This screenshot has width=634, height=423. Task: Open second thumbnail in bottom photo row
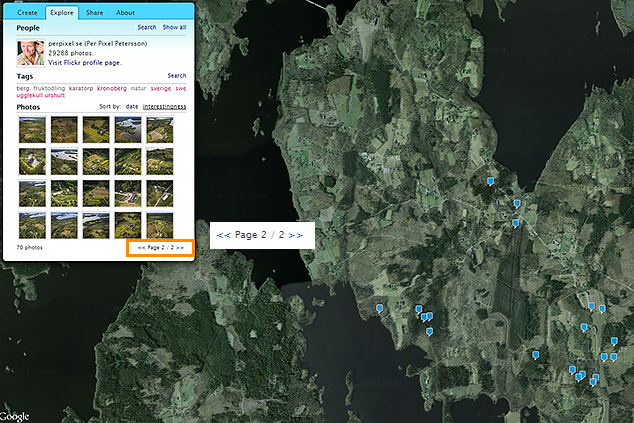(x=64, y=225)
